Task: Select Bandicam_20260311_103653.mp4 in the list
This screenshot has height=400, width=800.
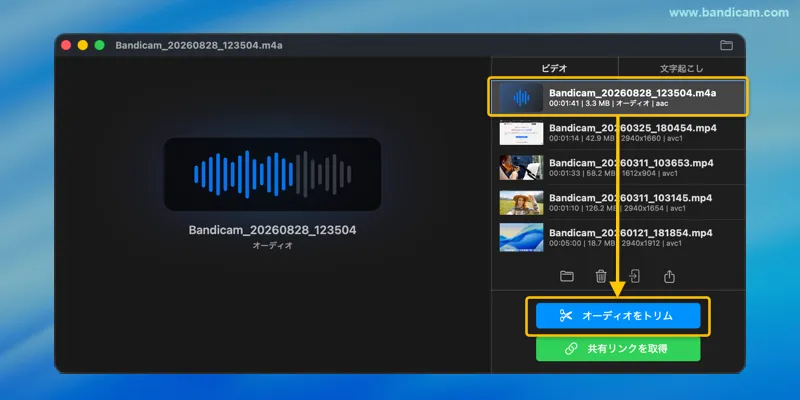Action: point(618,167)
